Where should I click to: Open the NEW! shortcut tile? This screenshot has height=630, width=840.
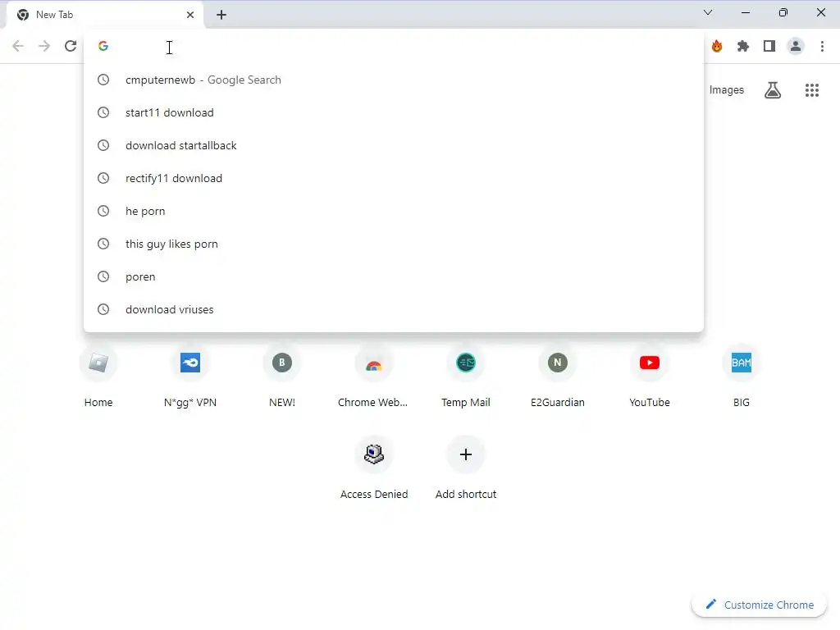pos(282,377)
